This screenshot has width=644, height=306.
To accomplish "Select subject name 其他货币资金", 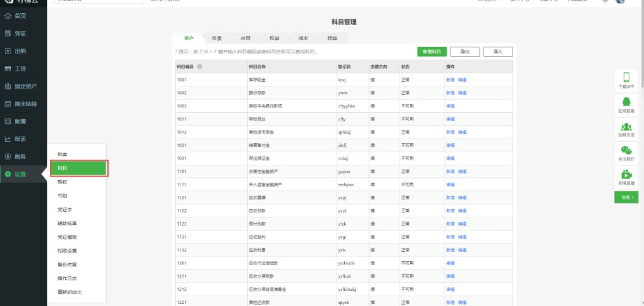I will [261, 132].
